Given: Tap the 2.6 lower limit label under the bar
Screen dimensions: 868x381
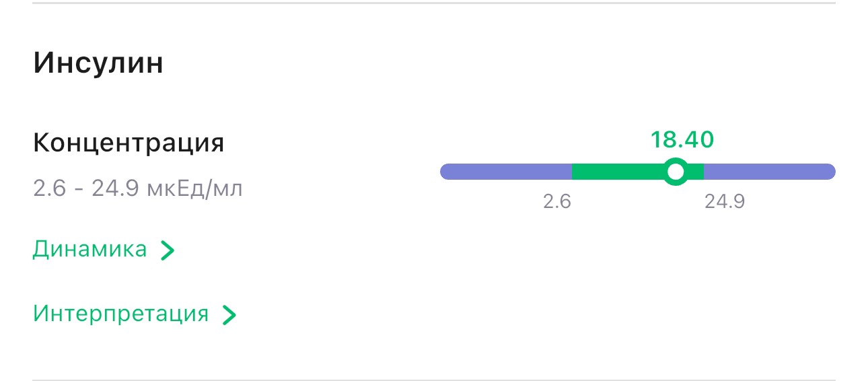Looking at the screenshot, I should [x=557, y=201].
